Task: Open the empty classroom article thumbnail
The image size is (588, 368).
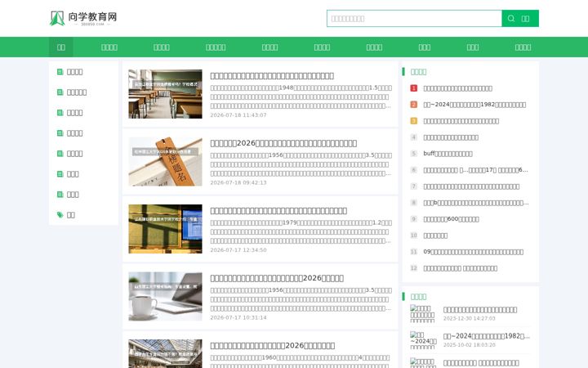Action: pos(165,94)
